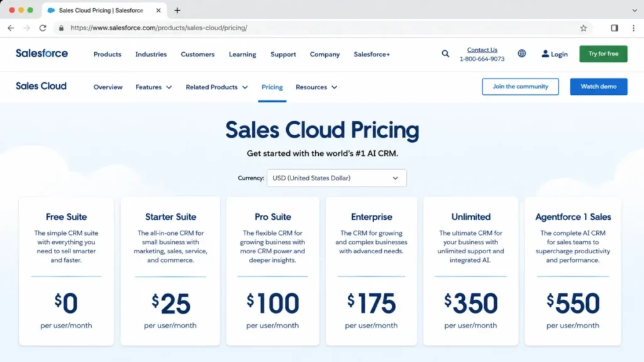
Task: Click the Agentforce 1 Sales card title
Action: (x=573, y=217)
